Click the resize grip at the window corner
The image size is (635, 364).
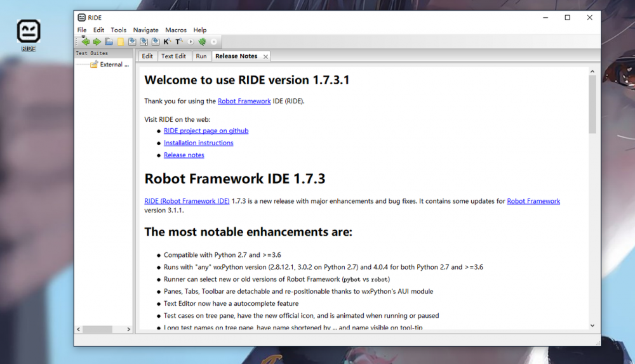click(598, 343)
